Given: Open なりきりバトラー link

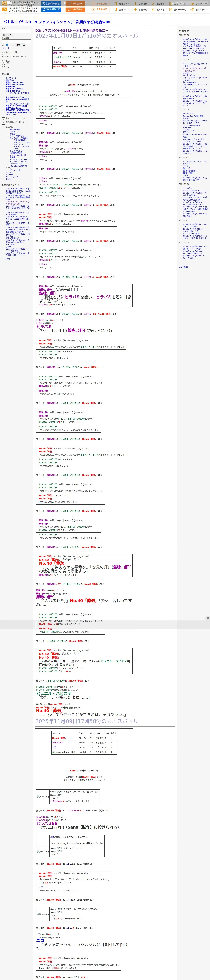Looking at the screenshot, I should 17,151.
